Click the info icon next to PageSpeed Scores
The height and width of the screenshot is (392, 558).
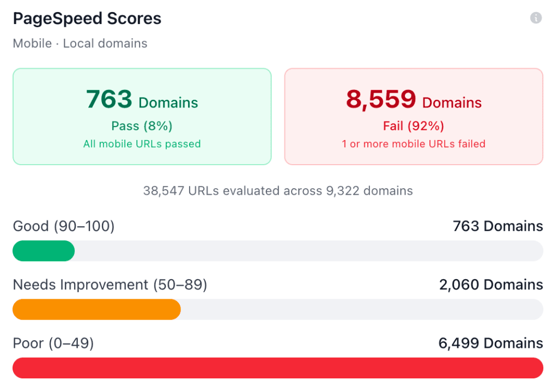tap(537, 17)
